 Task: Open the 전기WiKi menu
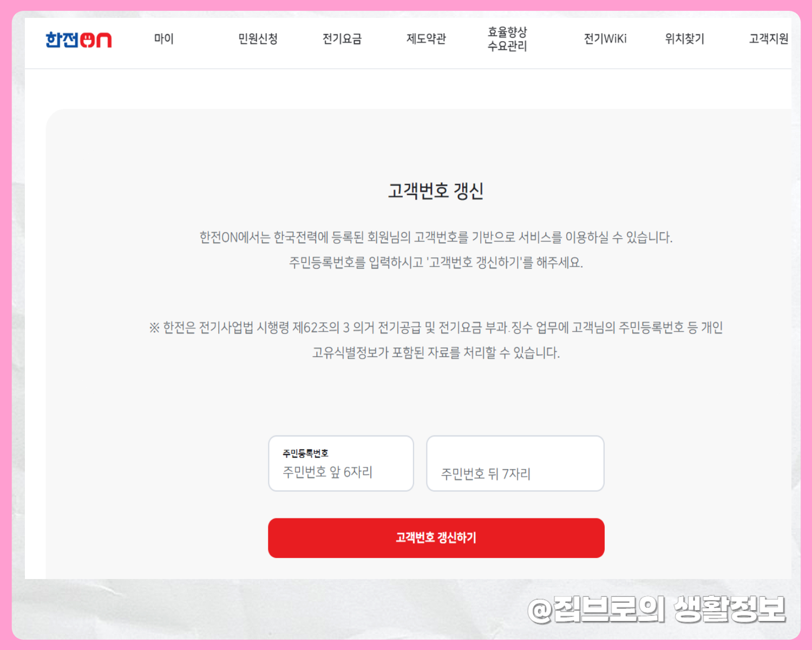(605, 38)
